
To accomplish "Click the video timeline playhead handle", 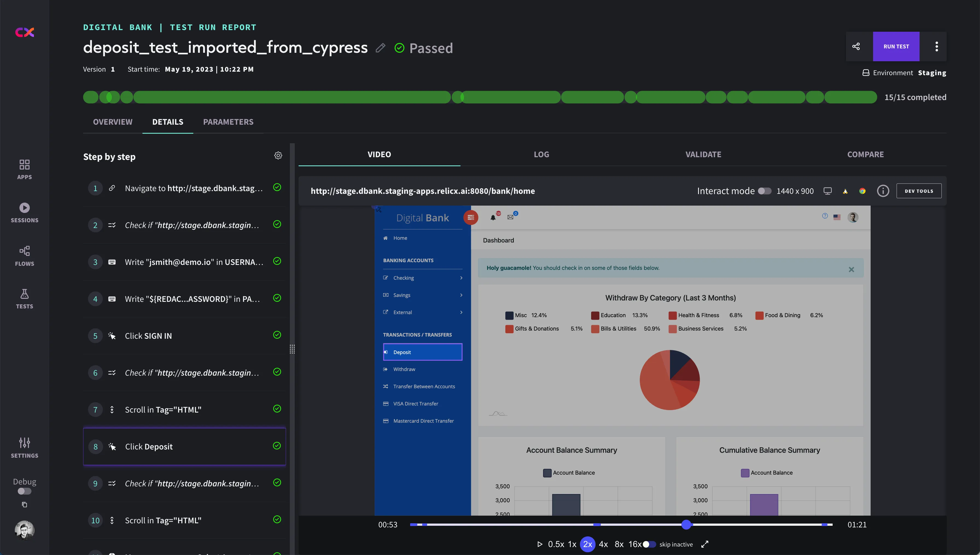I will [686, 524].
